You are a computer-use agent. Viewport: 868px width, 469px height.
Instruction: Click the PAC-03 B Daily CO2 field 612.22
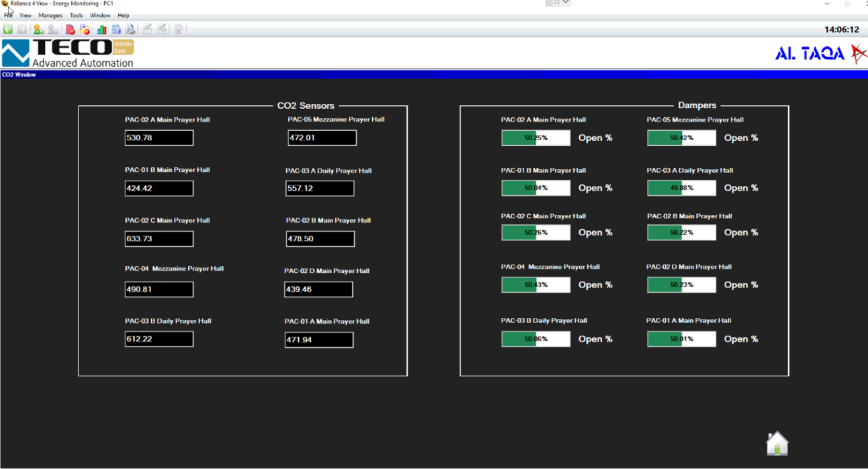159,339
